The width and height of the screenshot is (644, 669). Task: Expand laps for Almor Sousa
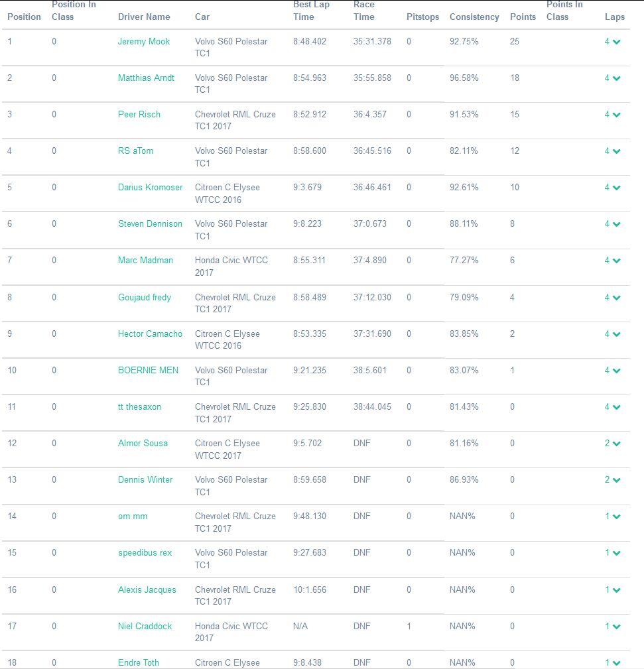(616, 444)
